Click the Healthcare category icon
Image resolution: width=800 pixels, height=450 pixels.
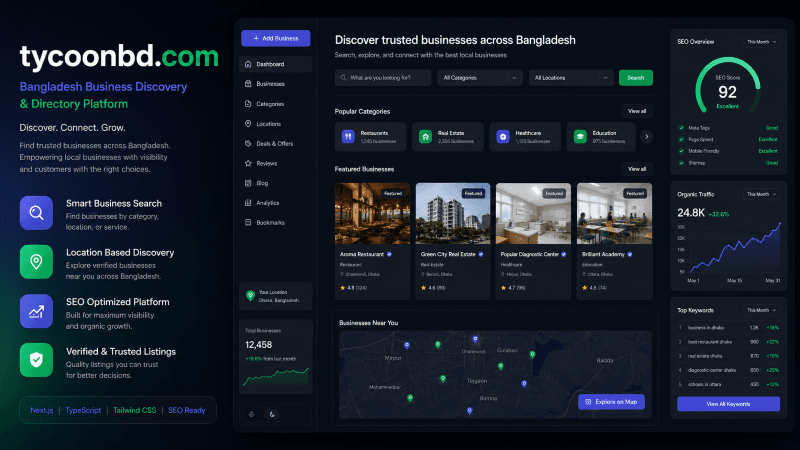[x=503, y=136]
